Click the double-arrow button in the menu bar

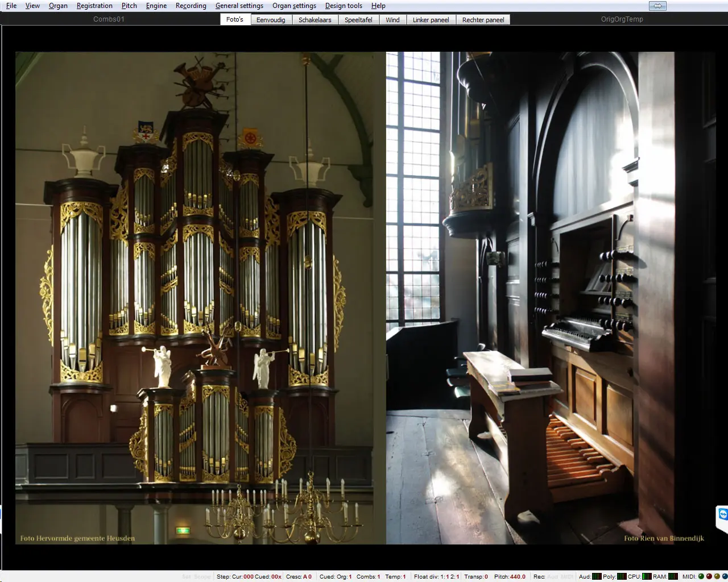coord(657,6)
